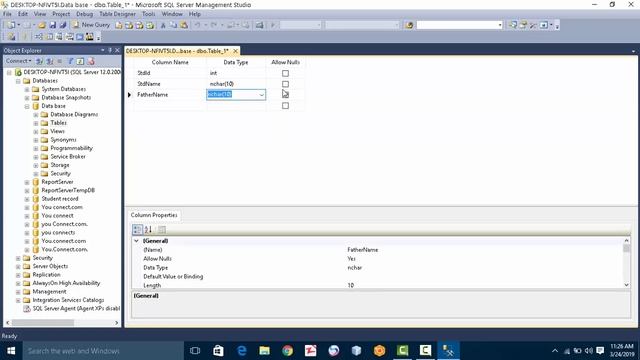Click the Analysis Services MDX Query icon
640x360 pixels.
(x=129, y=25)
